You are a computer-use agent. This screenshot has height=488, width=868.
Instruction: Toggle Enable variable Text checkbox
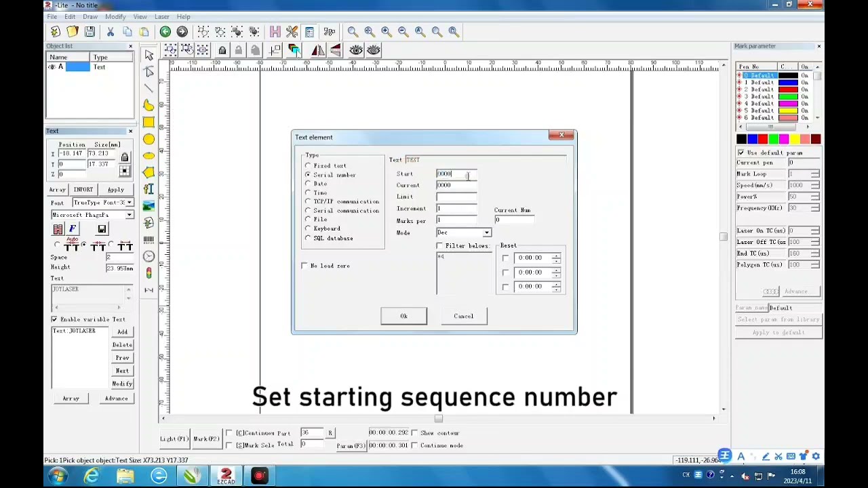[x=54, y=319]
